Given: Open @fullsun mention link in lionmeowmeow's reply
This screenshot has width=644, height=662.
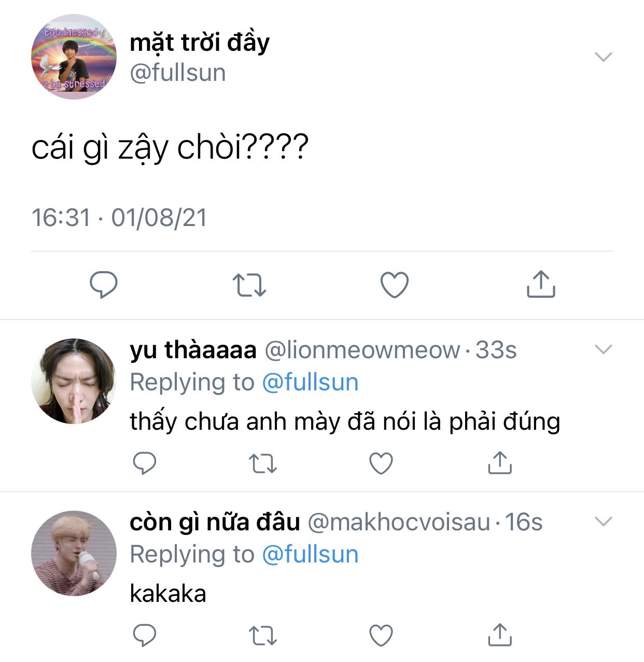Looking at the screenshot, I should (x=310, y=383).
